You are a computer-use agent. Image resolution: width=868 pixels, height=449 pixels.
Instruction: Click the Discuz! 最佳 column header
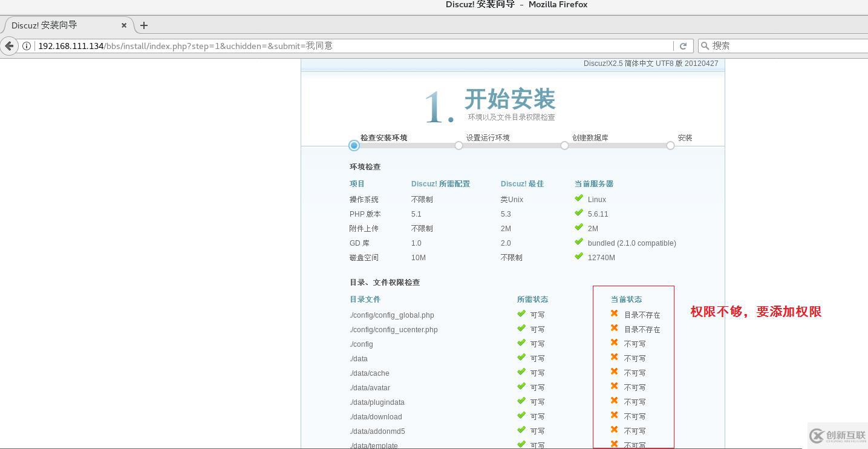click(522, 184)
